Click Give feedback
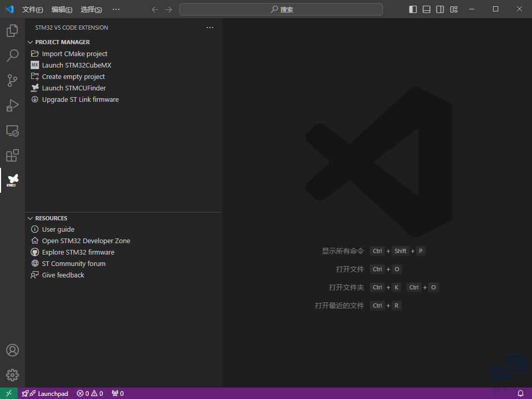 tap(63, 275)
